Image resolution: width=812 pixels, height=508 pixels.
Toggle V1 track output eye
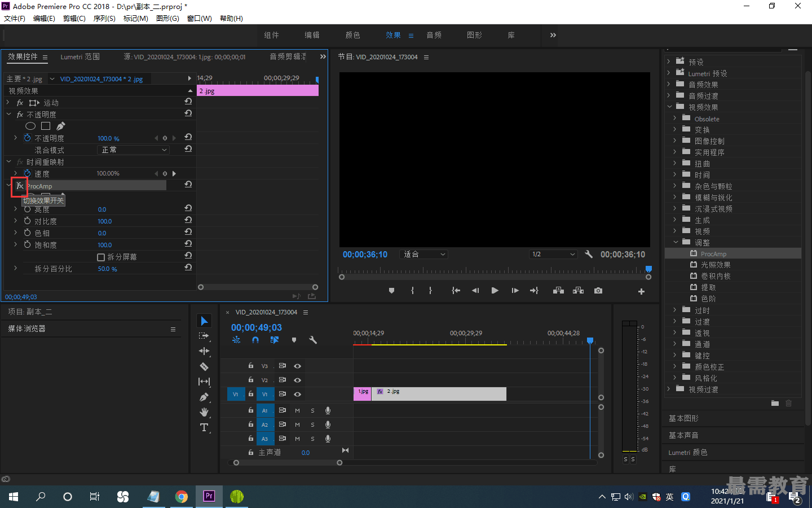(297, 395)
